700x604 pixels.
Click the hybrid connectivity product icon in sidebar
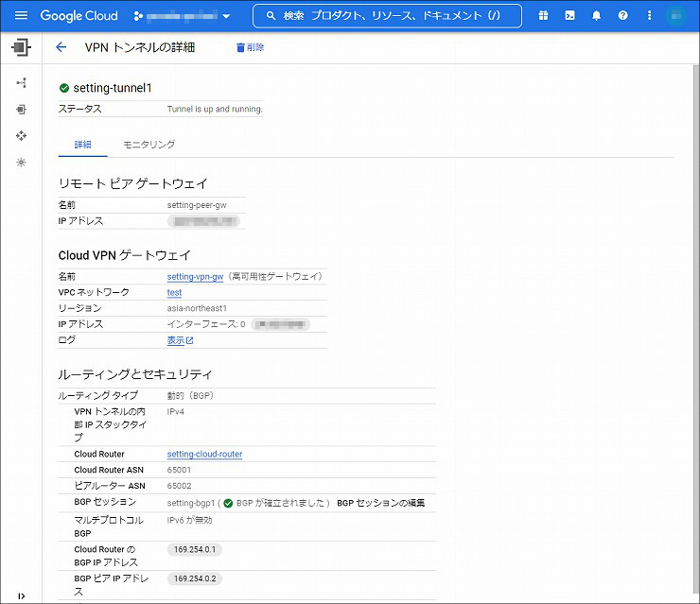[x=21, y=47]
